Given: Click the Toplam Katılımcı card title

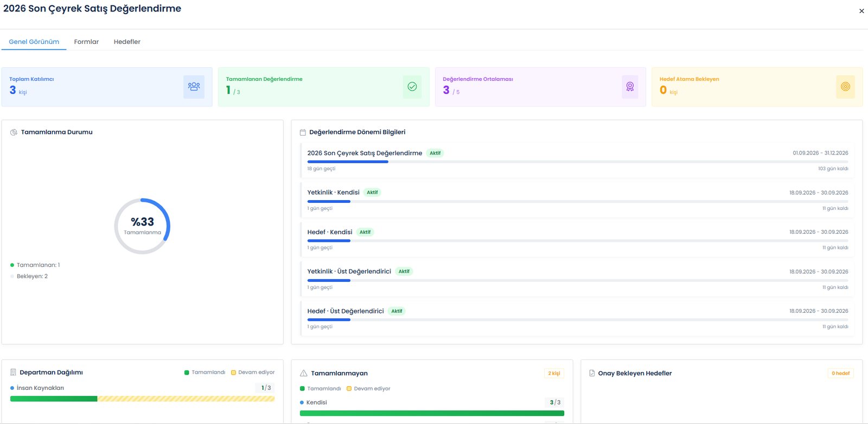Looking at the screenshot, I should click(31, 79).
